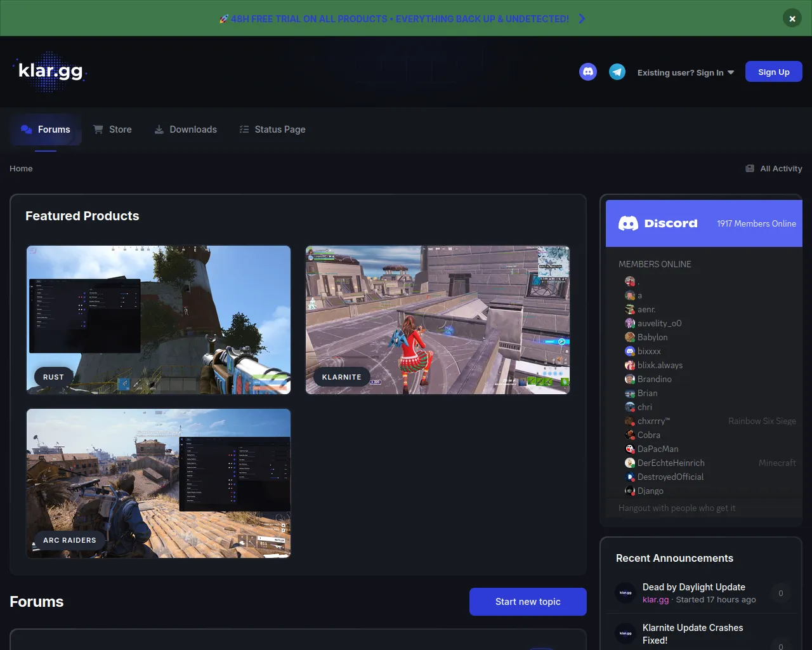Viewport: 812px width, 650px height.
Task: Open the 48H free trial announcement link
Action: 394,19
